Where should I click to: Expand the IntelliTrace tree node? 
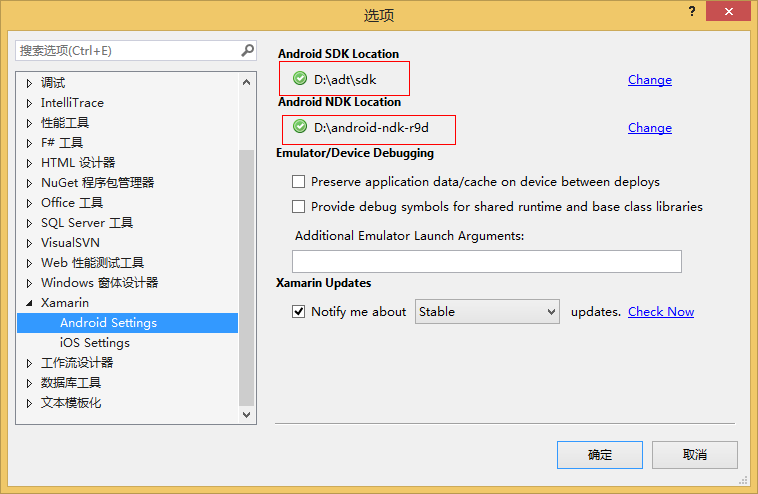(29, 103)
